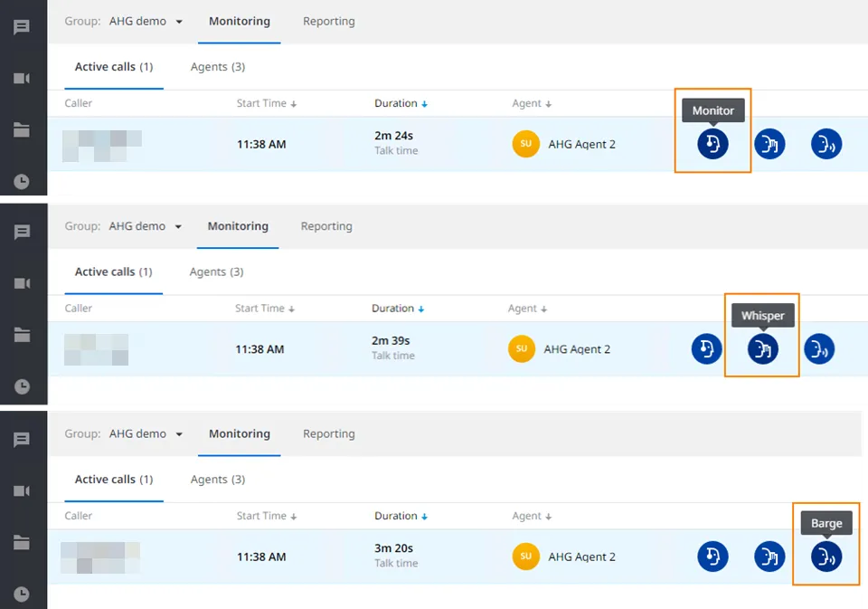Start monitoring the call lasting 2m 39s
Image resolution: width=868 pixels, height=609 pixels.
(706, 349)
